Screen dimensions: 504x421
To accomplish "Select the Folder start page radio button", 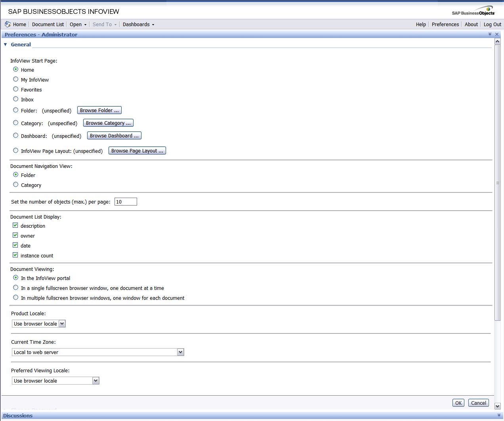I will pyautogui.click(x=16, y=110).
